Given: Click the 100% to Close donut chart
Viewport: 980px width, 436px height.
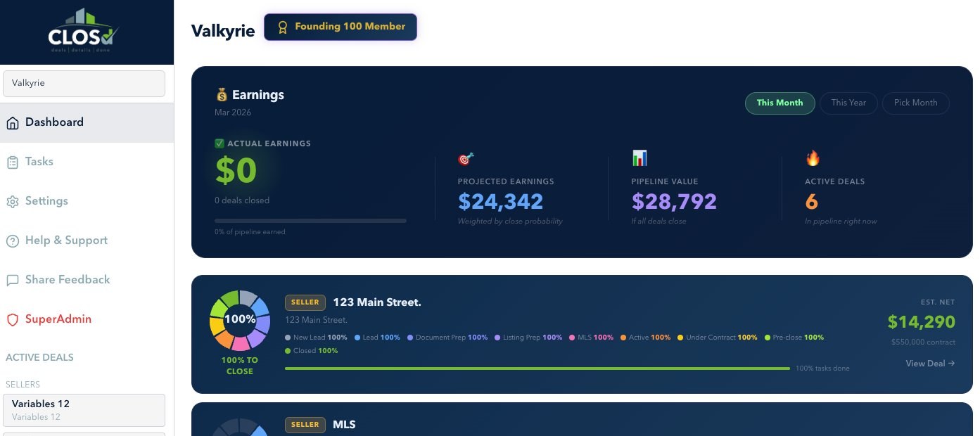Looking at the screenshot, I should 239,319.
